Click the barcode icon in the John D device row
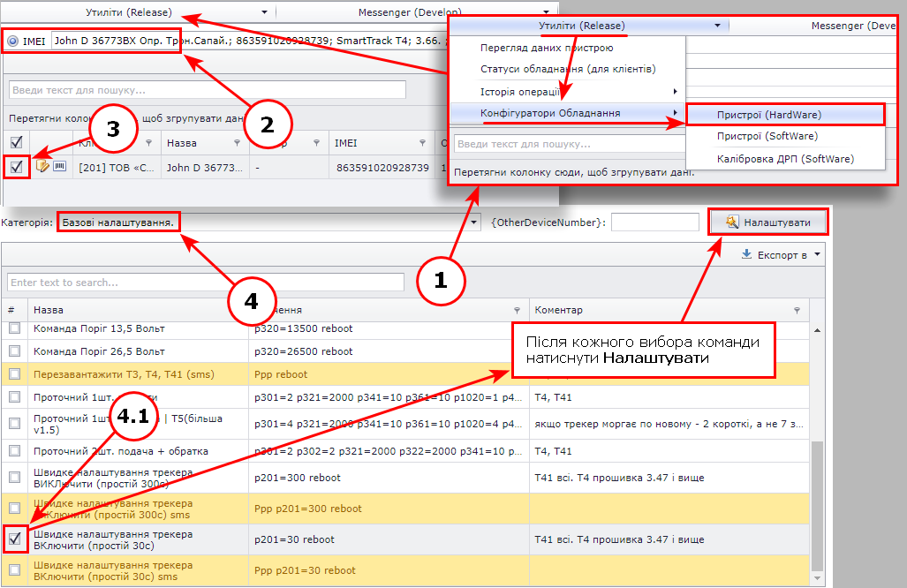907x588 pixels. point(59,167)
